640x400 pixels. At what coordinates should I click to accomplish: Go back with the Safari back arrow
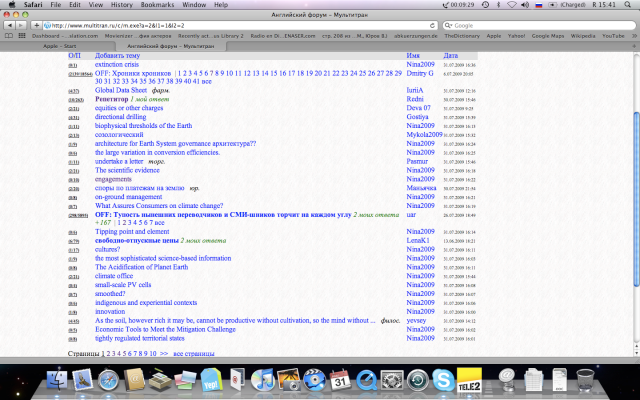tap(9, 25)
